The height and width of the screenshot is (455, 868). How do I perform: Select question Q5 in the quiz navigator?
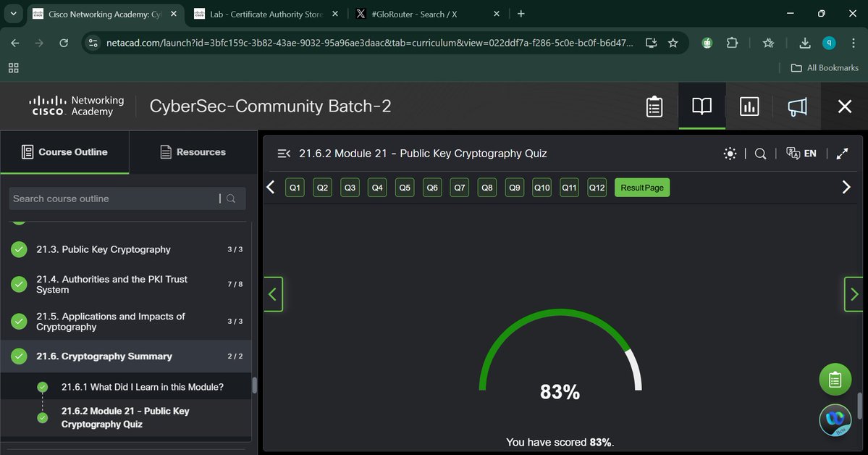pyautogui.click(x=404, y=187)
